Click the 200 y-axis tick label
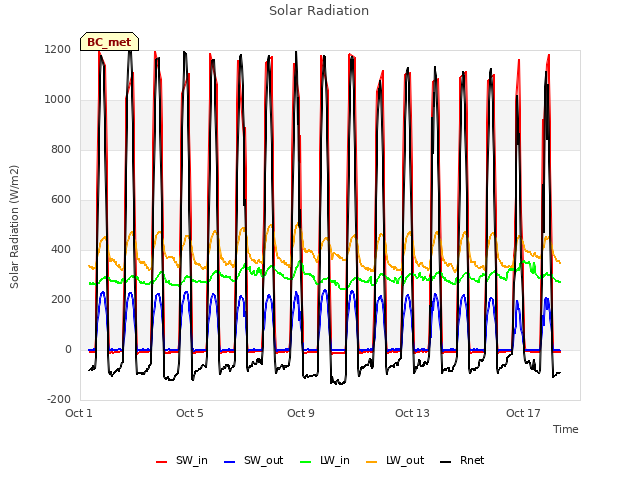Screen dimensions: 640x480 61,300
